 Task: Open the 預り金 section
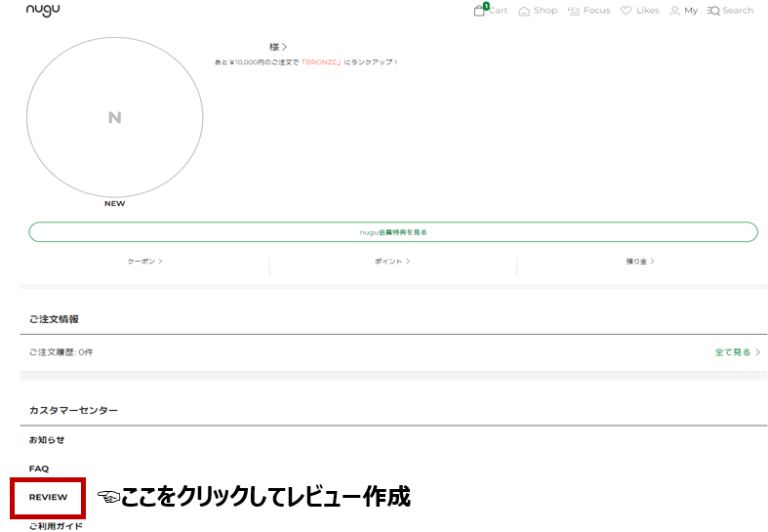click(x=640, y=262)
